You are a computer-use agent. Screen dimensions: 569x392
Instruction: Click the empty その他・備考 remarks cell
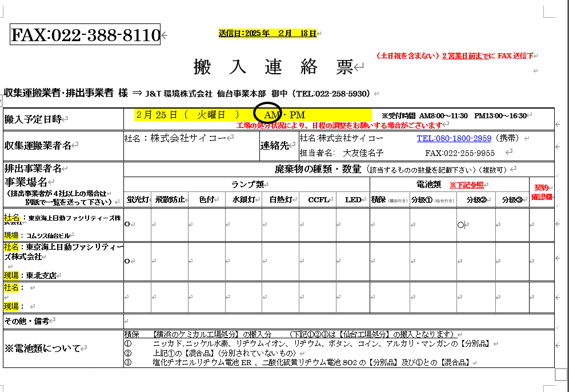pyautogui.click(x=337, y=321)
